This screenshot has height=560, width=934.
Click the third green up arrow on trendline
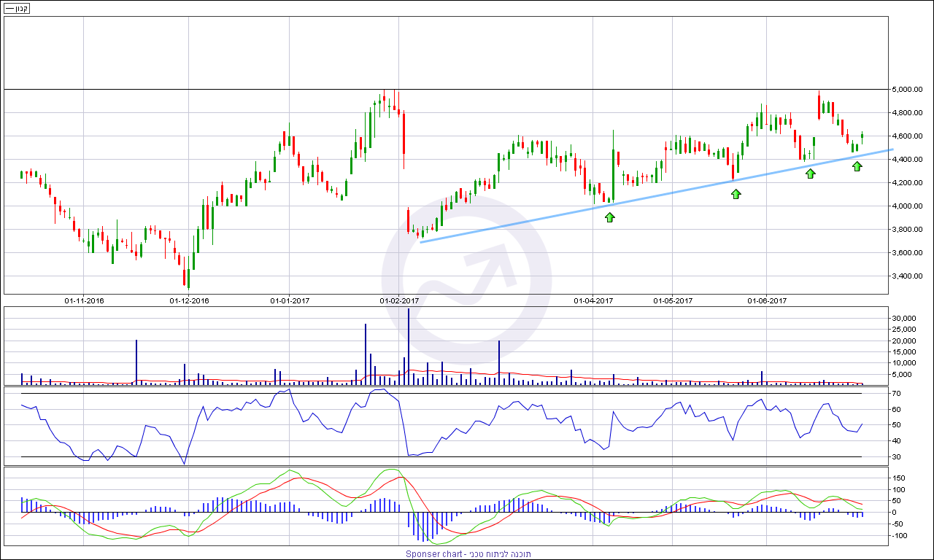pos(810,174)
